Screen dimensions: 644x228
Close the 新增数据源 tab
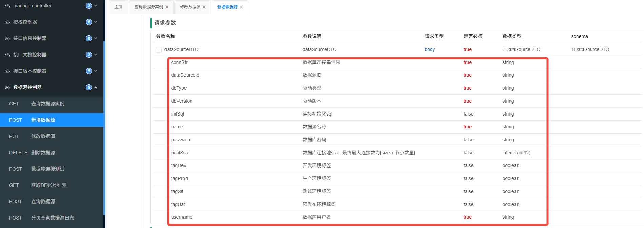pos(241,7)
